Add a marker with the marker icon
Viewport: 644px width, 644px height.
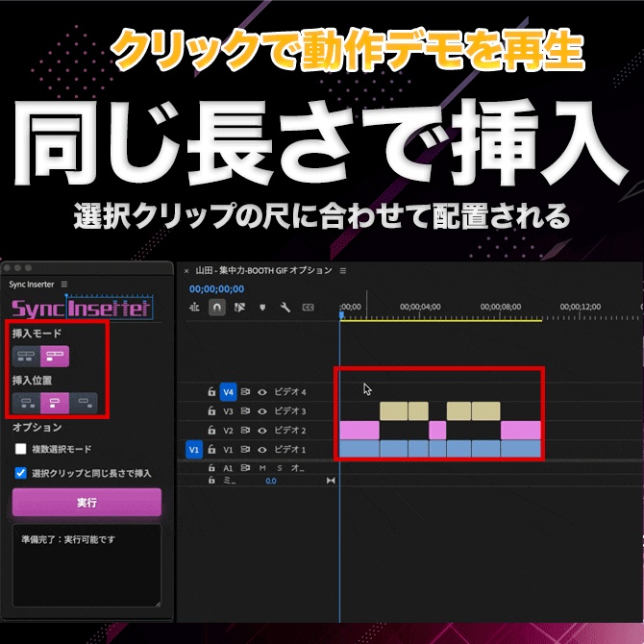coord(262,308)
